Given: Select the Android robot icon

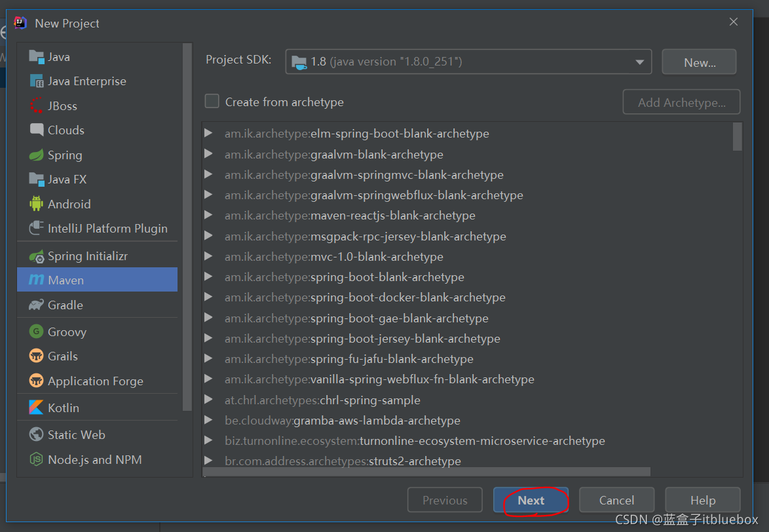Looking at the screenshot, I should [36, 204].
